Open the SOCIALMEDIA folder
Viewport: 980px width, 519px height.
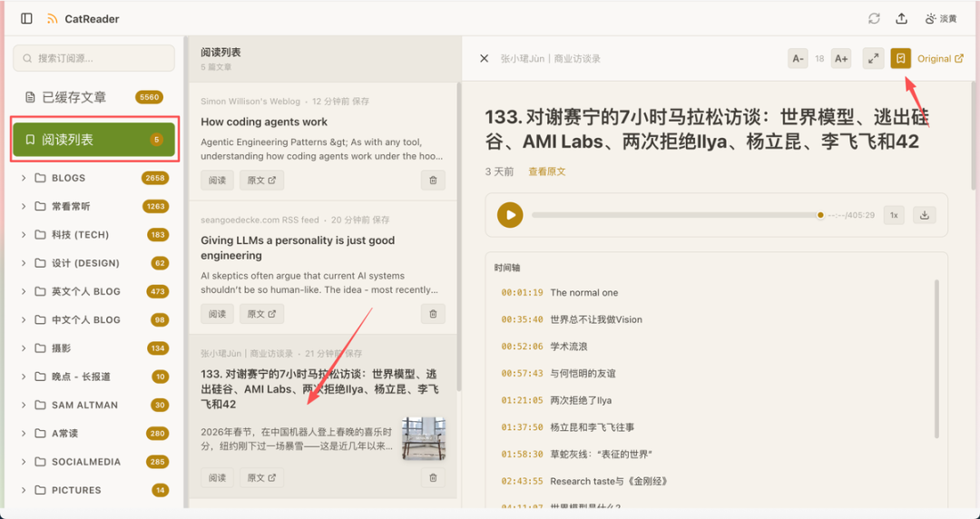pos(93,462)
